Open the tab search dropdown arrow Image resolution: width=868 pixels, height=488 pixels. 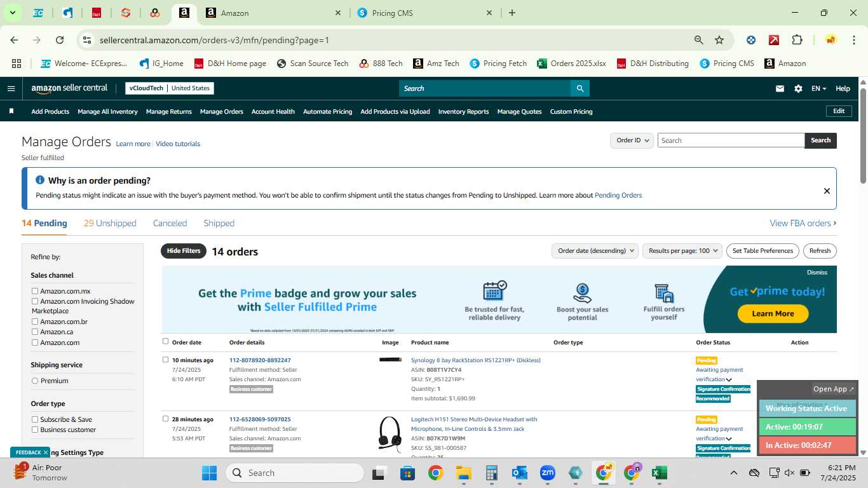tap(12, 13)
